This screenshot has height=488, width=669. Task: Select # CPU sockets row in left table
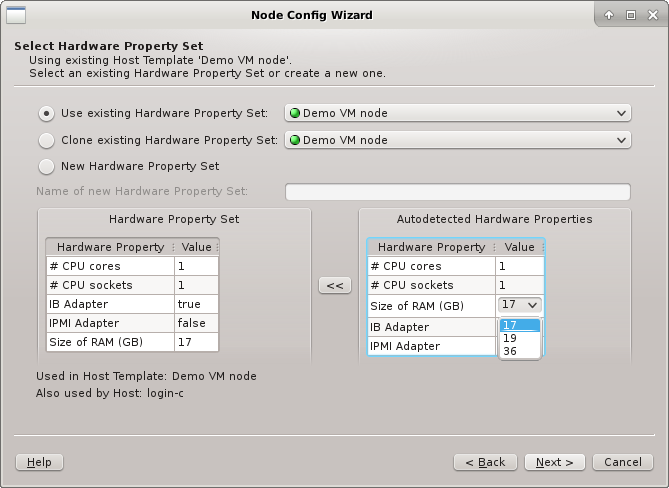point(132,285)
